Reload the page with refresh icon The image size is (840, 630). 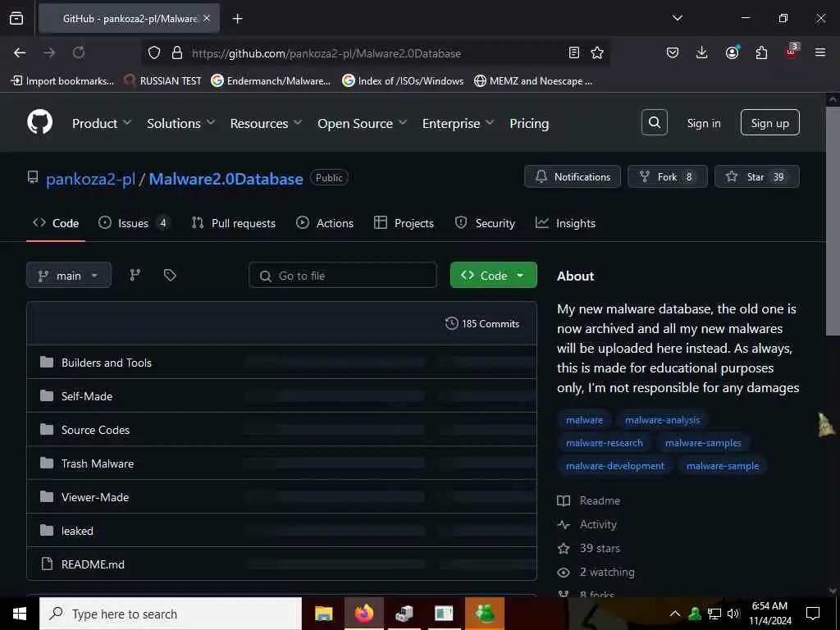tap(79, 52)
